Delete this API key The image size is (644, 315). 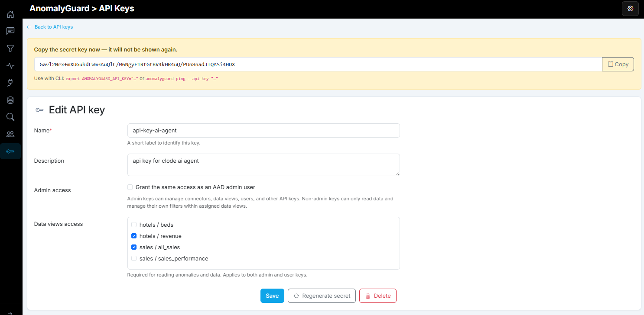(x=378, y=296)
